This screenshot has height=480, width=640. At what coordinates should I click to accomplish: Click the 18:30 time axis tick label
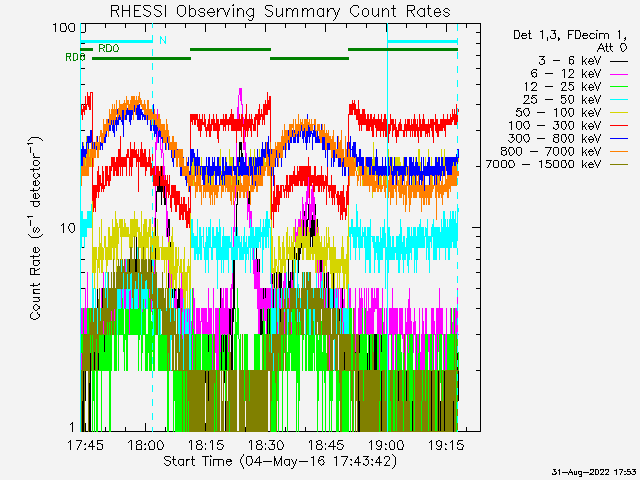click(x=266, y=445)
